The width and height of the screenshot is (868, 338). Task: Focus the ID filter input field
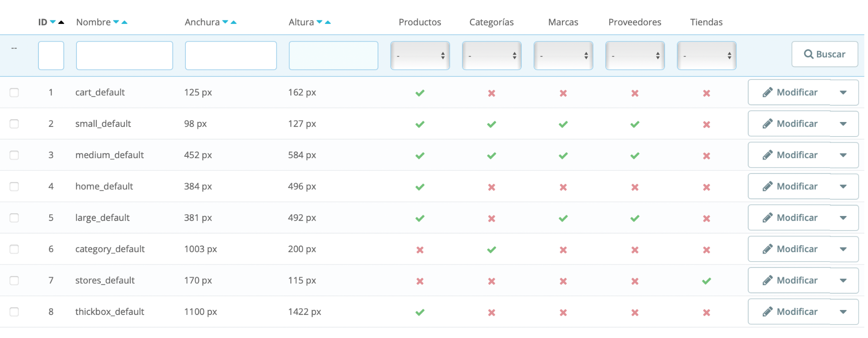[x=51, y=56]
